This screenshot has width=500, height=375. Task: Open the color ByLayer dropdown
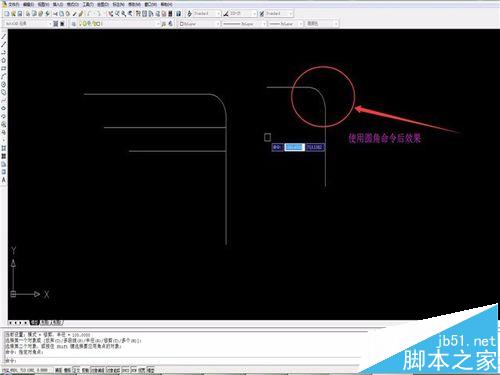(x=199, y=24)
